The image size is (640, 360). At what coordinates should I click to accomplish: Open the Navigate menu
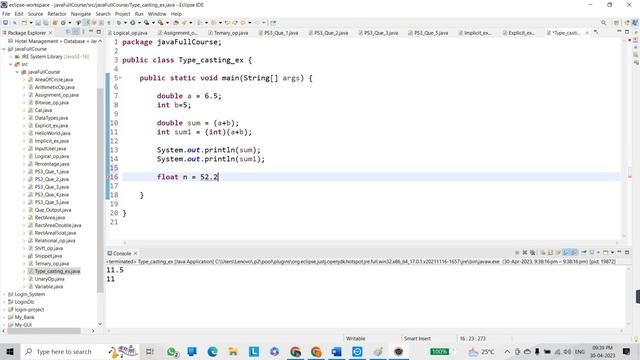pyautogui.click(x=81, y=14)
